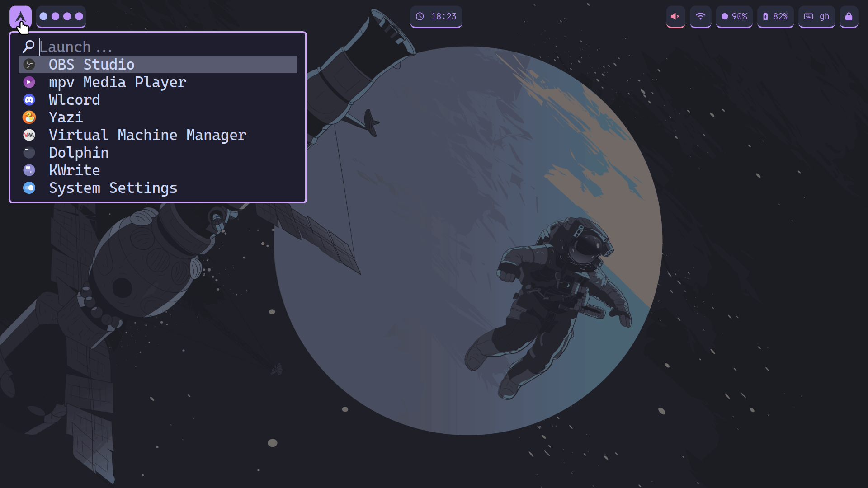Select the first workspace dot
The height and width of the screenshot is (488, 868).
click(x=43, y=17)
